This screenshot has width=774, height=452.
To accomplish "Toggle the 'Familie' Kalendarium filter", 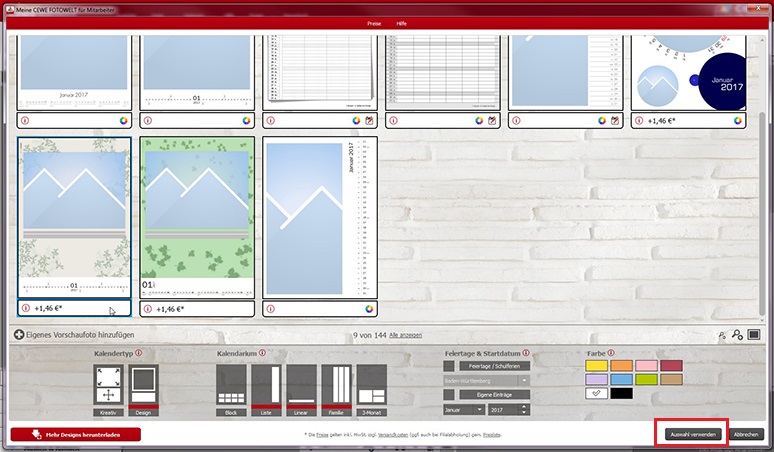I will [x=336, y=390].
